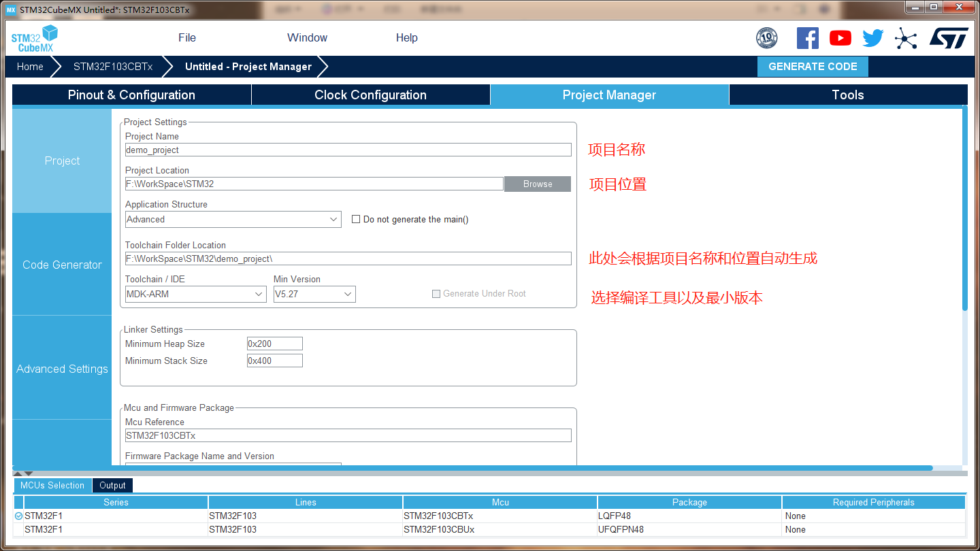Switch to the Tools tab

point(848,95)
